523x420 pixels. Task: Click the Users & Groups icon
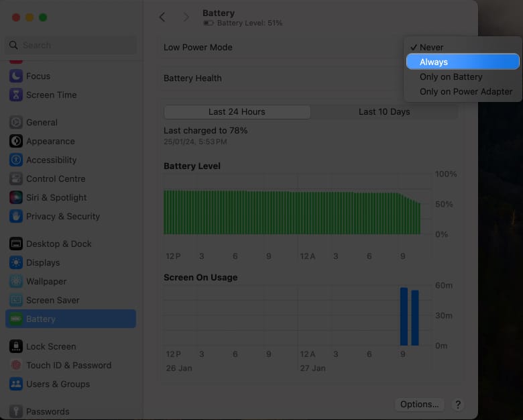(x=16, y=384)
